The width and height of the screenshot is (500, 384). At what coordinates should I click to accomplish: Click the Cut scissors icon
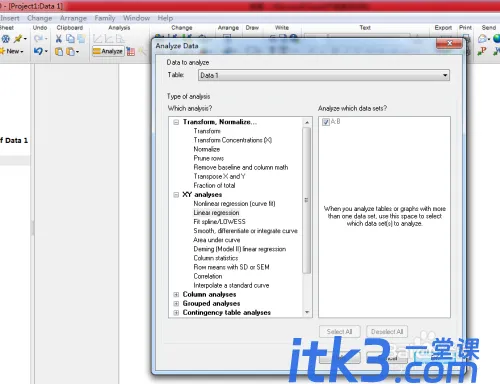pyautogui.click(x=59, y=39)
